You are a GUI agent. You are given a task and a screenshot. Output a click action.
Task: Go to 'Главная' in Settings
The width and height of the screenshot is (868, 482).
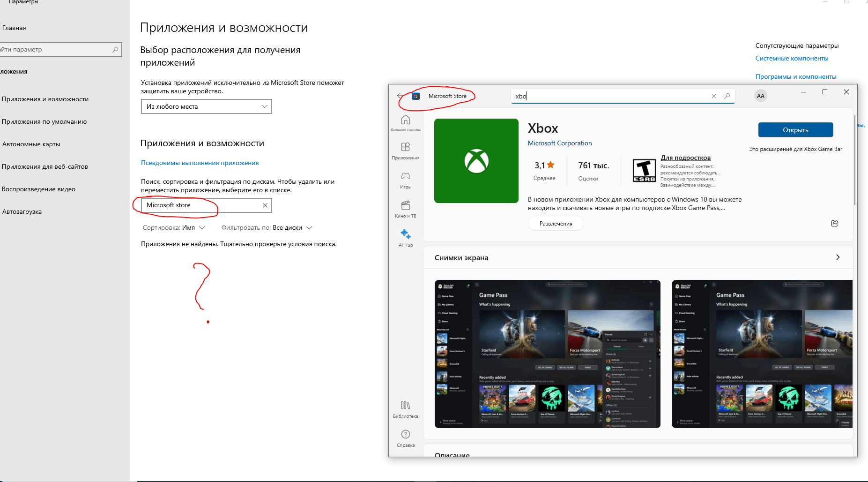[14, 28]
